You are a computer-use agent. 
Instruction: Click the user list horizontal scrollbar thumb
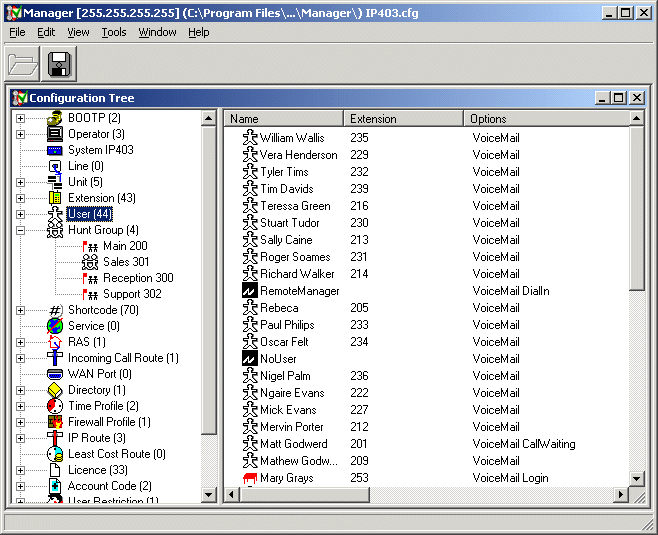pyautogui.click(x=305, y=495)
